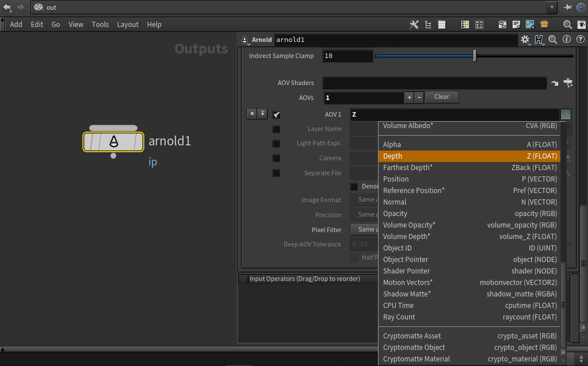
Task: Select the arnold1 node in network
Action: pos(113,141)
